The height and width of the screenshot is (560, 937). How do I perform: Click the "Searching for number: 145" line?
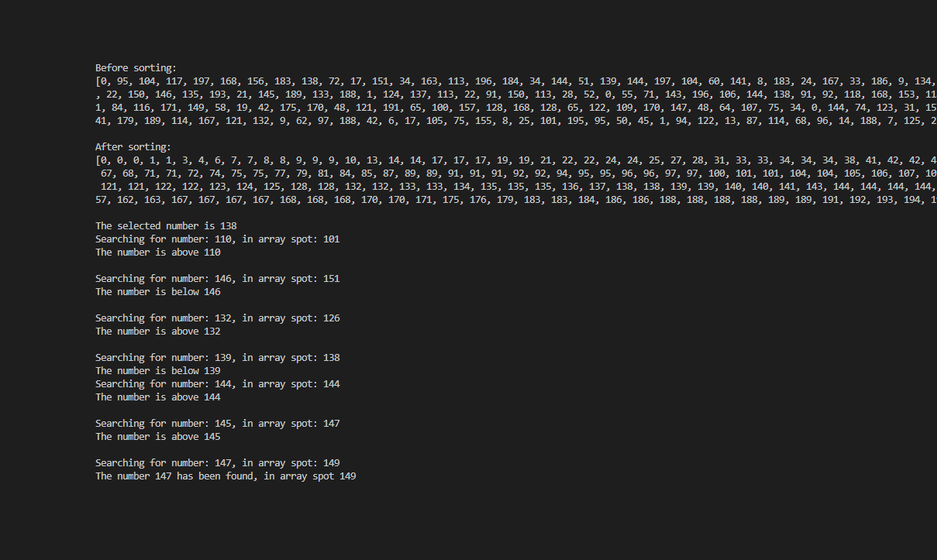(x=217, y=424)
